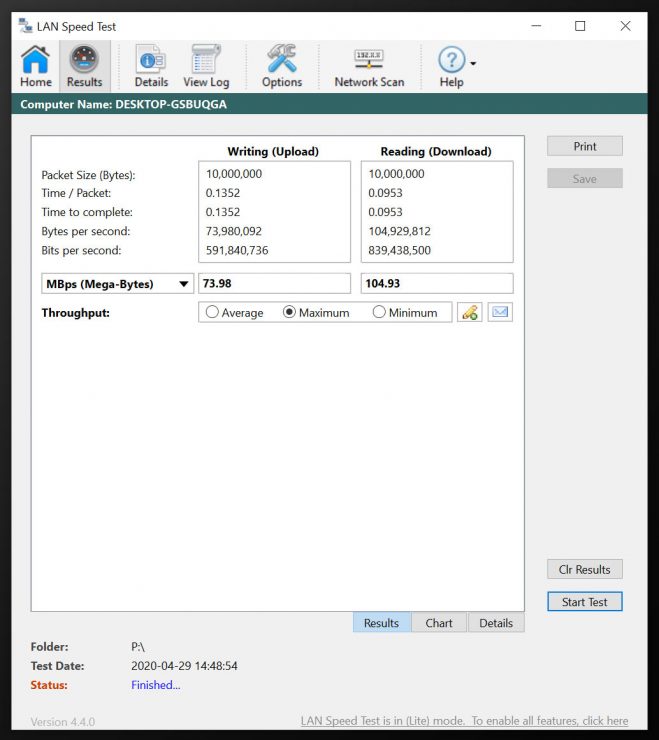Maximize the LAN Speed Test window
The height and width of the screenshot is (740, 659).
[580, 26]
